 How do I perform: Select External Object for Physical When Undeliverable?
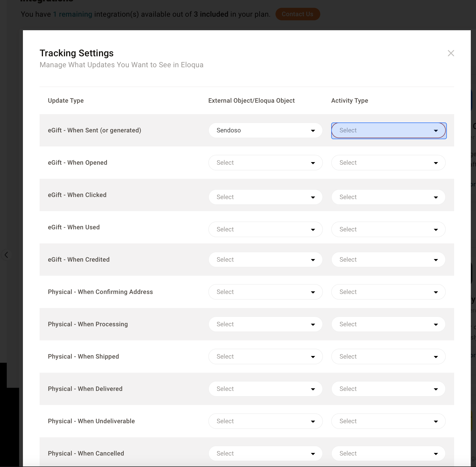(x=265, y=421)
